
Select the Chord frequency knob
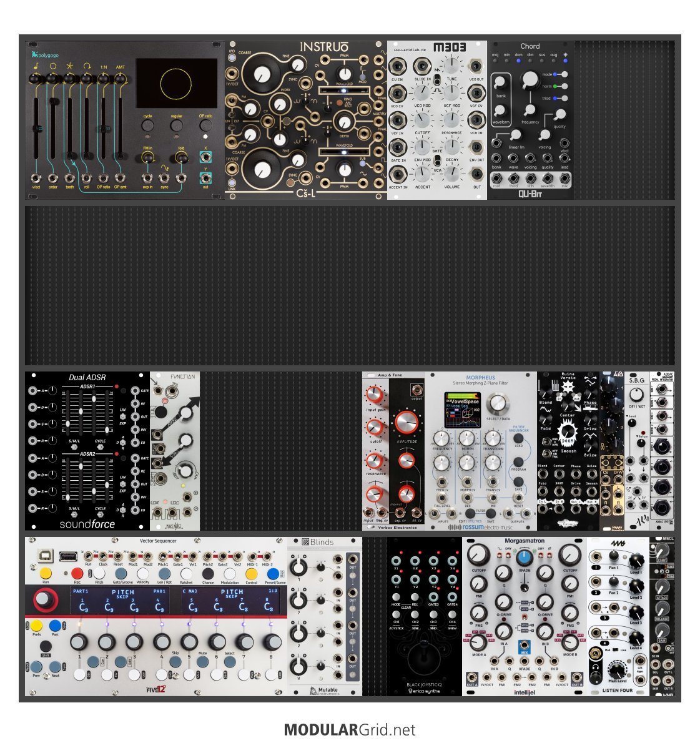530,110
